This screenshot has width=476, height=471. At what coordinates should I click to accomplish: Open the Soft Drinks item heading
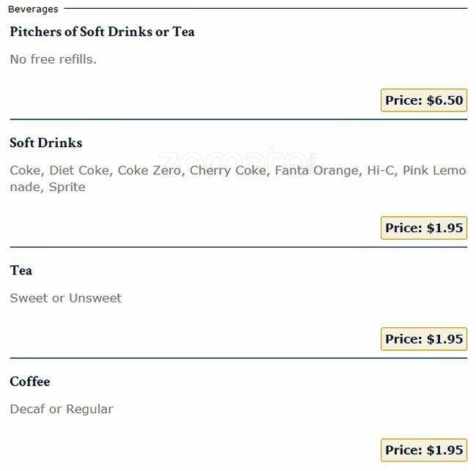45,143
